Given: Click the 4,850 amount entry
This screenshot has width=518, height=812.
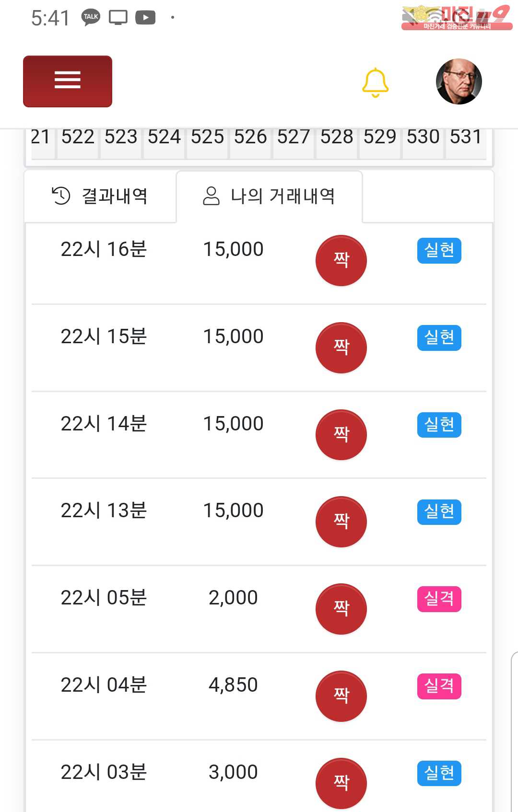Looking at the screenshot, I should coord(233,685).
